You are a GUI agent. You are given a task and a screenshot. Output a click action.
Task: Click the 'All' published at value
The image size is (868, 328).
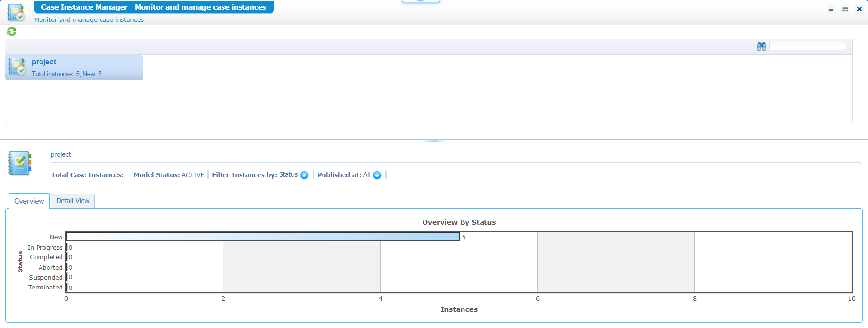point(367,175)
